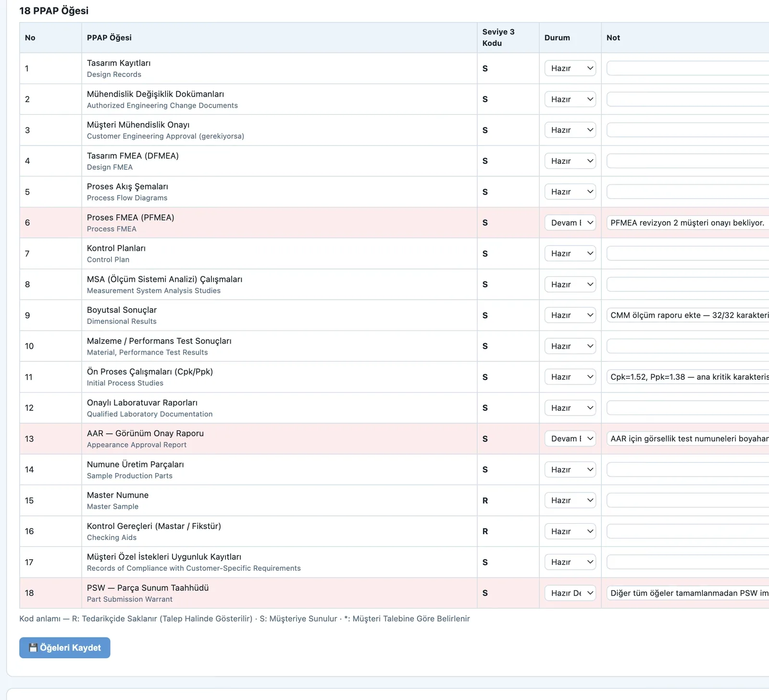Image resolution: width=769 pixels, height=700 pixels.
Task: Change AAR Görünüm Onay Raporu status
Action: click(x=570, y=439)
